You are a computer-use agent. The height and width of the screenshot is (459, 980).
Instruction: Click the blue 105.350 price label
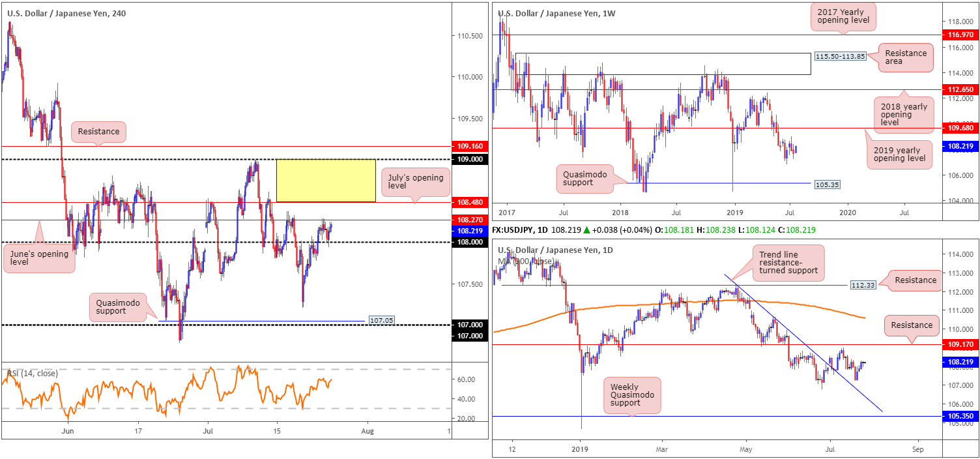[x=961, y=415]
